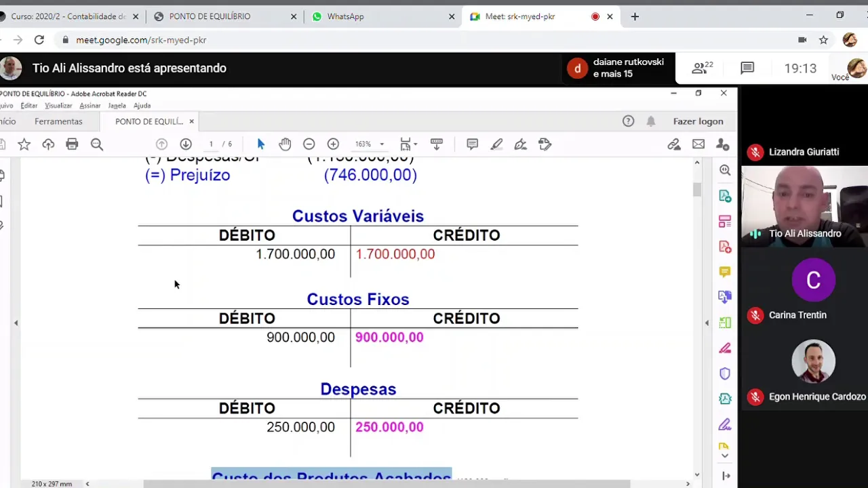
Task: Open the Ajuda menu
Action: point(142,106)
